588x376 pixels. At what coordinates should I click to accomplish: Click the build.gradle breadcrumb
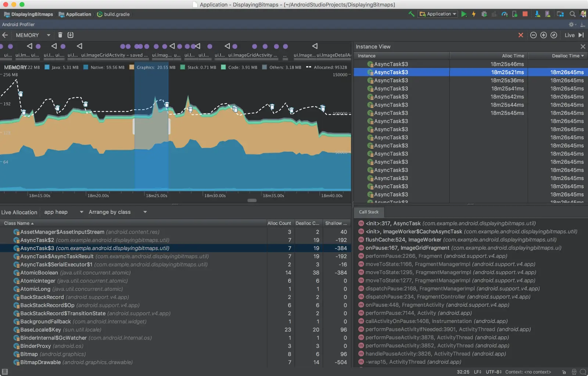click(x=114, y=14)
